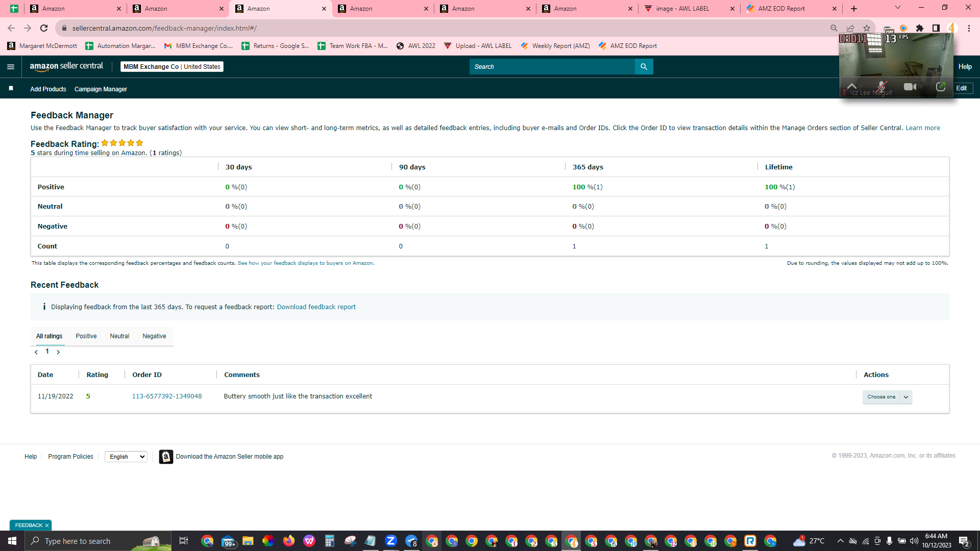Image resolution: width=980 pixels, height=551 pixels.
Task: Open the notification center icon
Action: tap(964, 541)
